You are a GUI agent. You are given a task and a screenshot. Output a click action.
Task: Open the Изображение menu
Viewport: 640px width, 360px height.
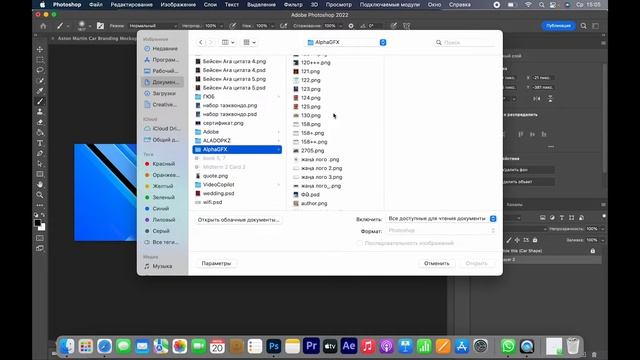click(x=178, y=5)
